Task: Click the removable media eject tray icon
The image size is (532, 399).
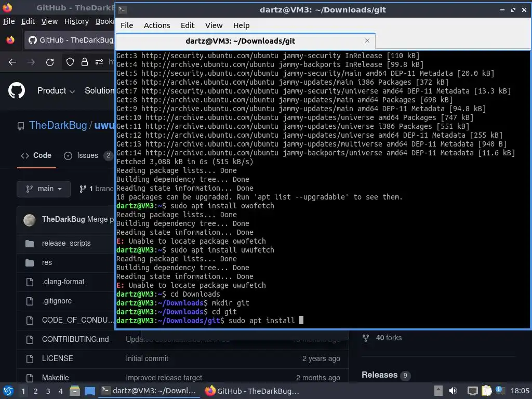Action: [x=438, y=391]
